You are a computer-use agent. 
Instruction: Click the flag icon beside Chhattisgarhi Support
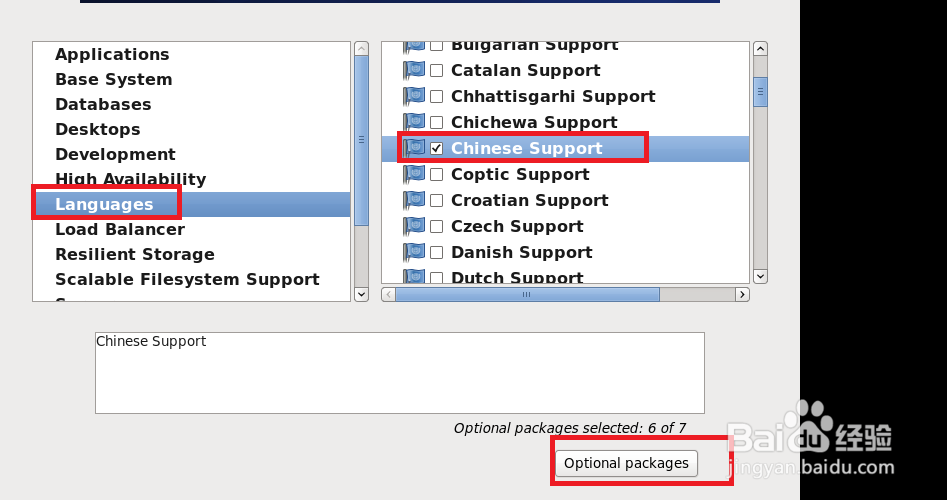pos(414,96)
